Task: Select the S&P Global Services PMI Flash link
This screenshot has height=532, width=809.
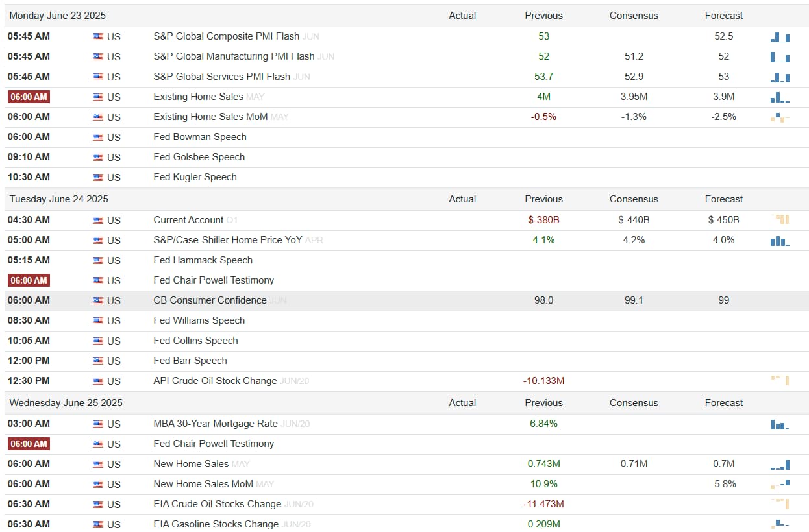Action: point(221,77)
